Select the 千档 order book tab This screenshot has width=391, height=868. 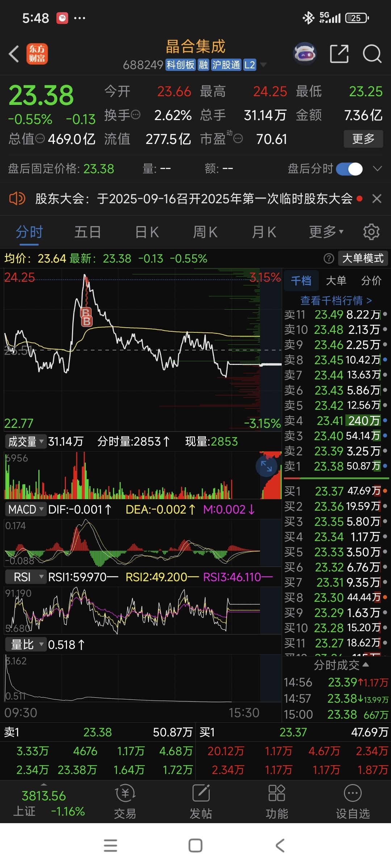coord(301,280)
